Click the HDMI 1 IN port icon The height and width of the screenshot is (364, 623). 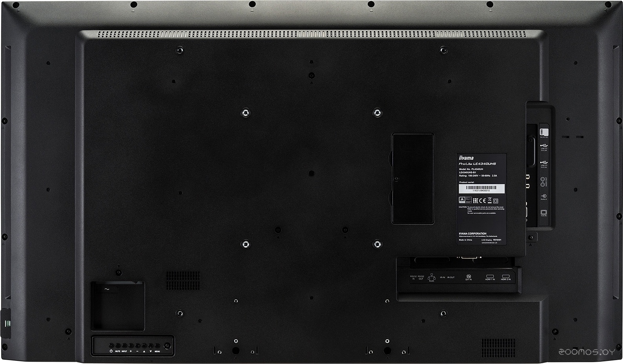490,276
